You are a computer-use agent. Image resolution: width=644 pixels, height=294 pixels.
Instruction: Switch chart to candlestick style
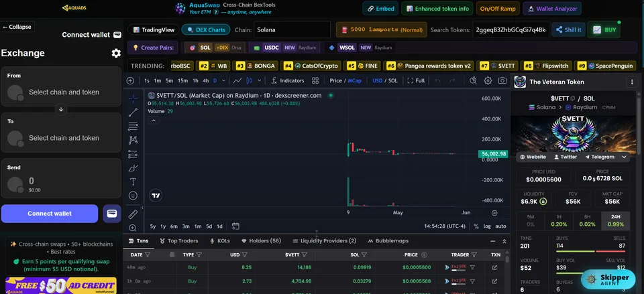[x=249, y=81]
